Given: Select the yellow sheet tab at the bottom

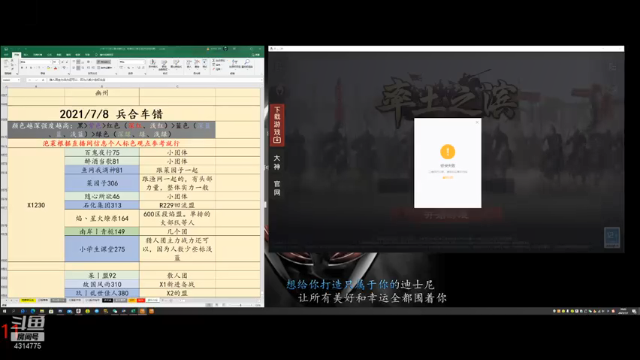Looking at the screenshot, I should [28, 300].
